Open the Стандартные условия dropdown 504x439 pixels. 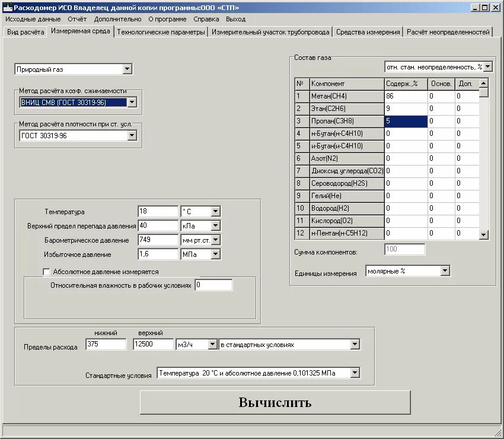[x=355, y=373]
